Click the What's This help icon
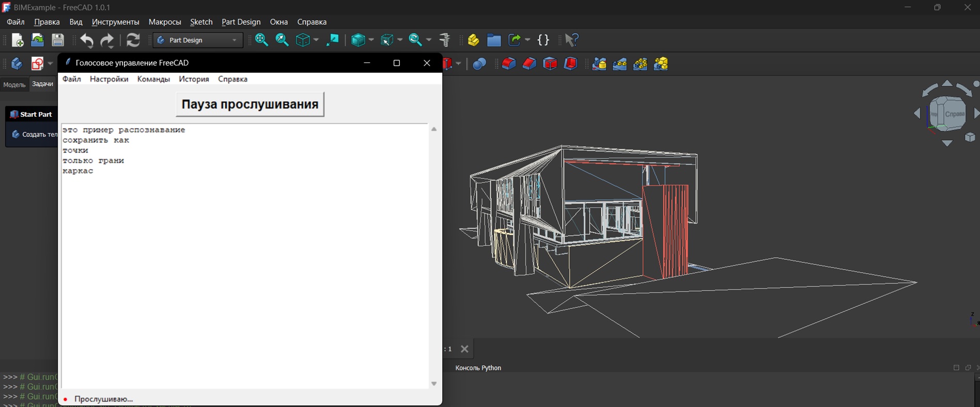Image resolution: width=980 pixels, height=407 pixels. 572,40
